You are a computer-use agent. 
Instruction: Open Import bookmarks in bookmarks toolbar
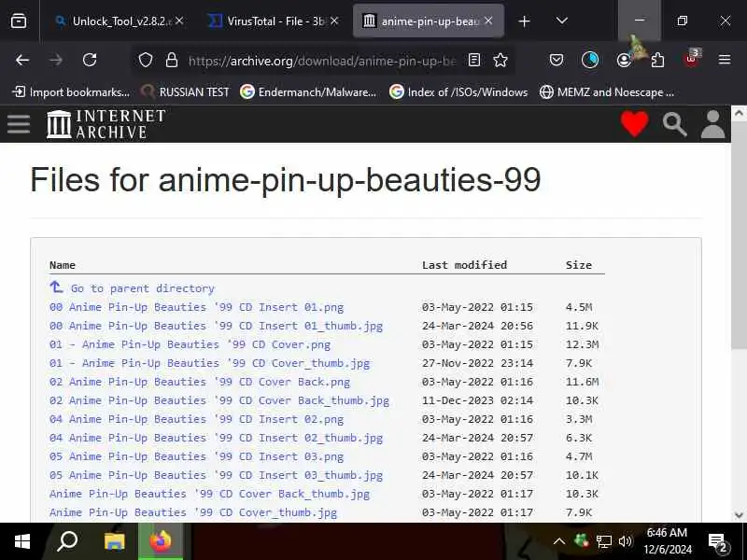[x=71, y=91]
